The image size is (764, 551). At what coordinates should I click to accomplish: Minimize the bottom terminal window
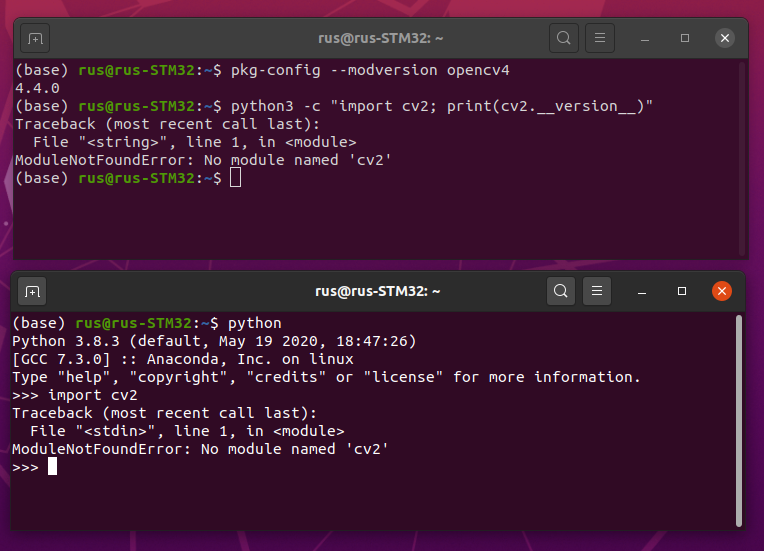(x=642, y=291)
